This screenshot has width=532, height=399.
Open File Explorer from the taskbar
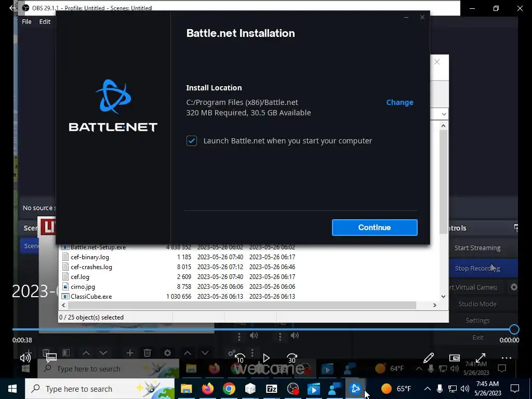click(x=186, y=389)
